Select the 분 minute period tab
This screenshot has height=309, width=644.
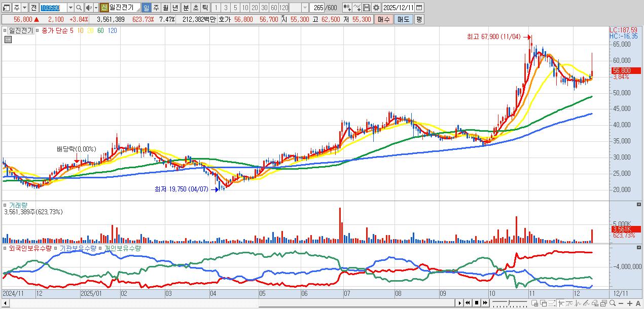click(186, 8)
